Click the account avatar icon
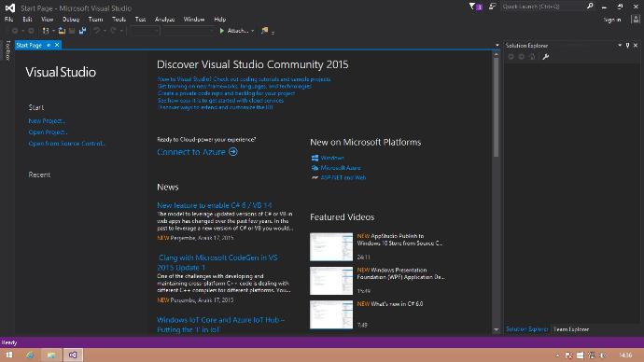The width and height of the screenshot is (644, 362). (636, 20)
